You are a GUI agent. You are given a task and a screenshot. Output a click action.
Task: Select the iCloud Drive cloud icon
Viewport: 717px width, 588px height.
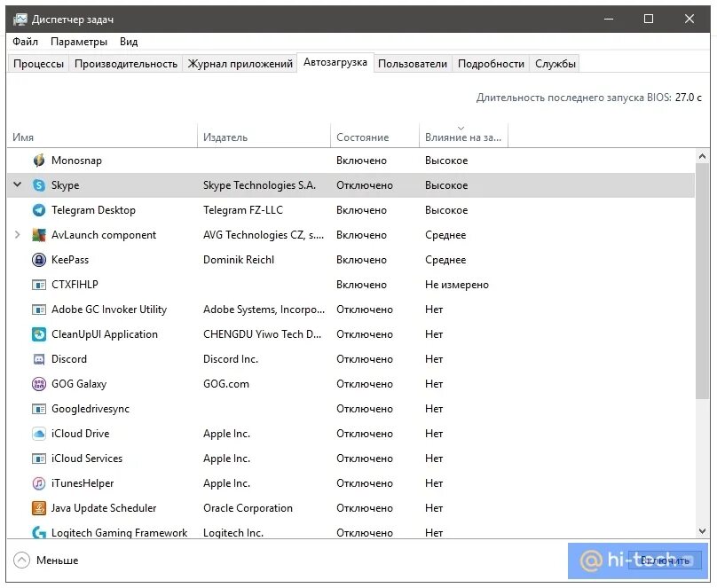coord(39,434)
